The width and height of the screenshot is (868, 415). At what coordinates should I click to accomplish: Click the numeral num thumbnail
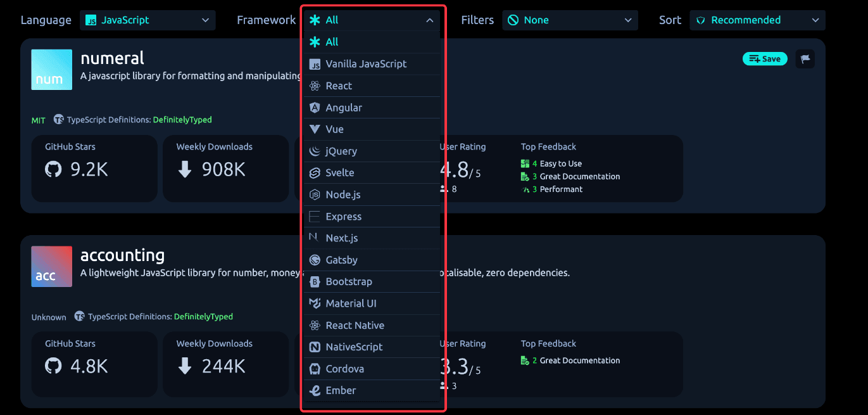click(52, 70)
